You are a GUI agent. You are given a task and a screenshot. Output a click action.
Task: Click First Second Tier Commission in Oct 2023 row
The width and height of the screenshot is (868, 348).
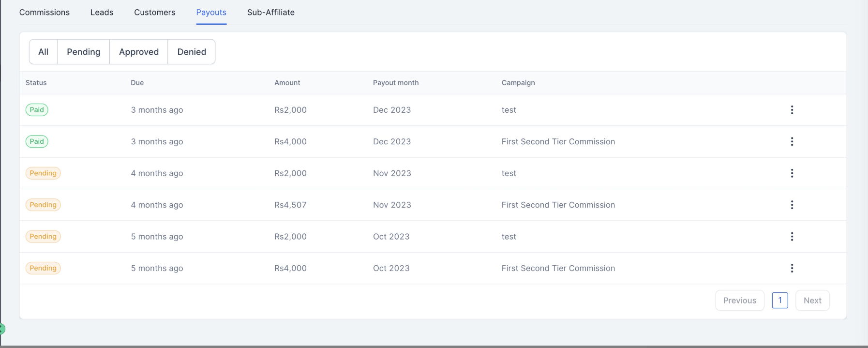(558, 268)
